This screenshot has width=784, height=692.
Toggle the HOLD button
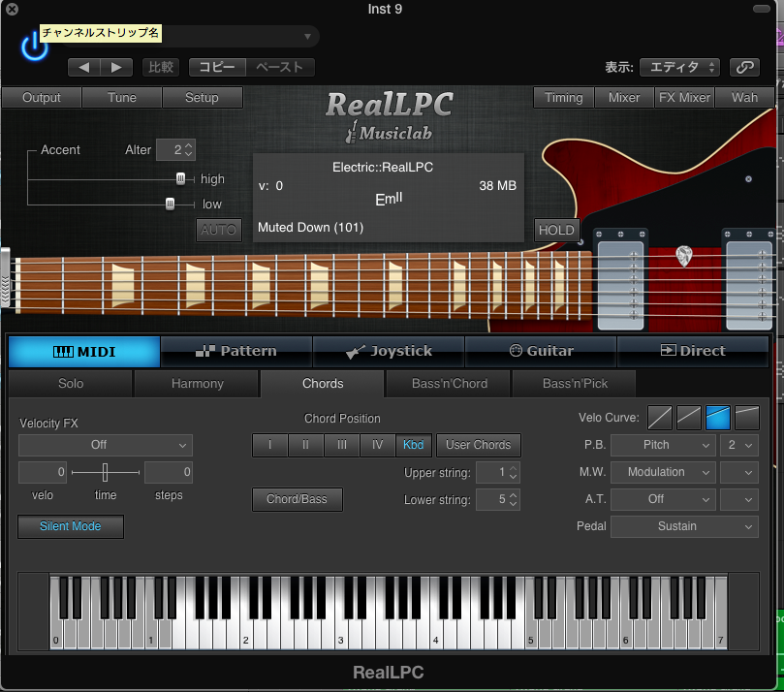click(x=556, y=230)
